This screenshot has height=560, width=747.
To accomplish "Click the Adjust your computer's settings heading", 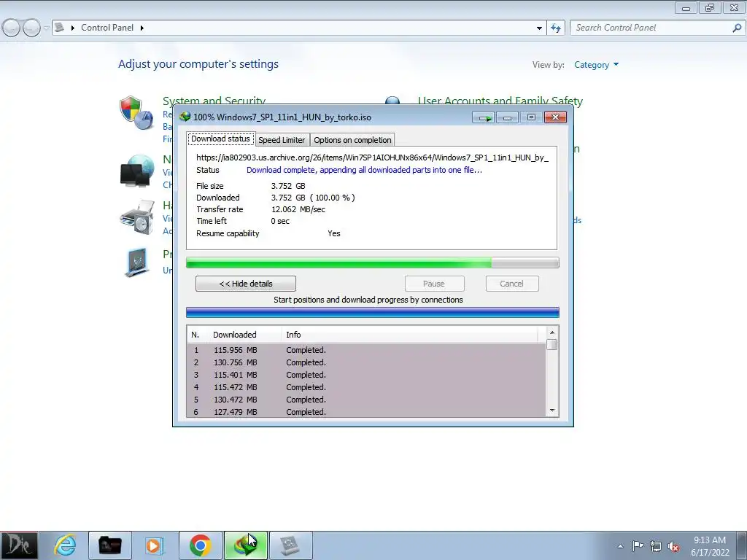I will pos(198,64).
